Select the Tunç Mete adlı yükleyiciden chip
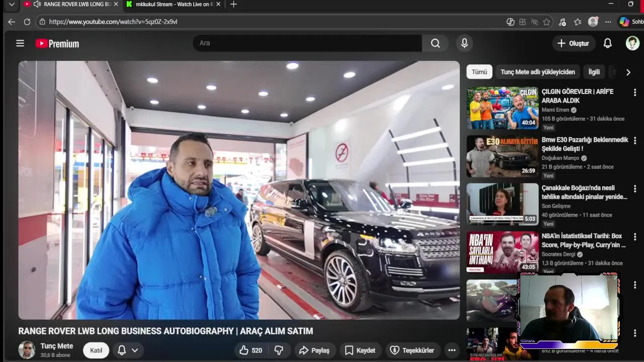Viewport: 644px width, 362px height. tap(537, 72)
